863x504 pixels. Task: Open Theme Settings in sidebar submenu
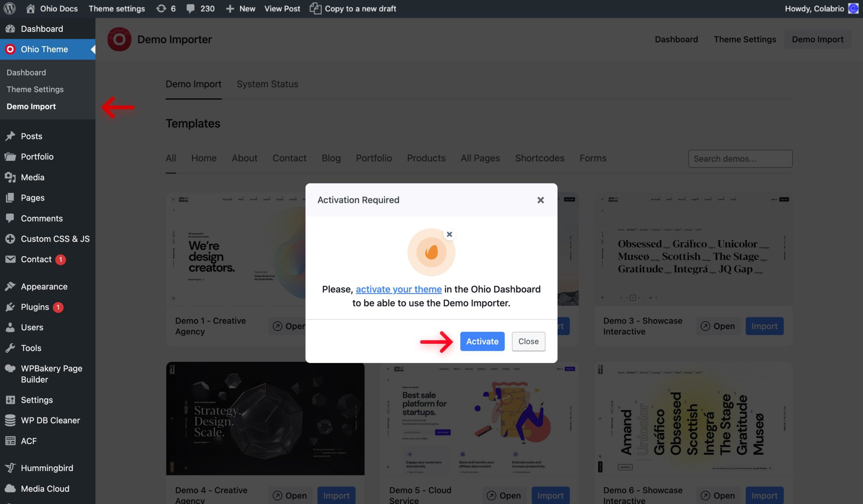tap(35, 89)
